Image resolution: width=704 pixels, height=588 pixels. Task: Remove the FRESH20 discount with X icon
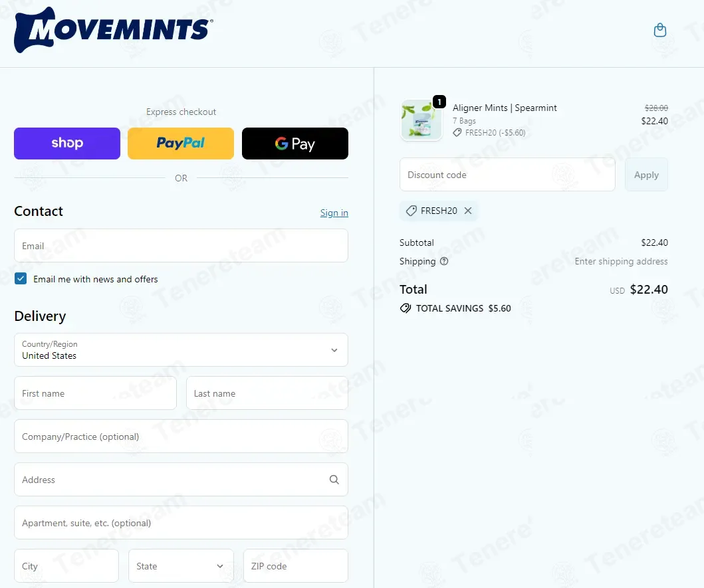click(x=468, y=211)
